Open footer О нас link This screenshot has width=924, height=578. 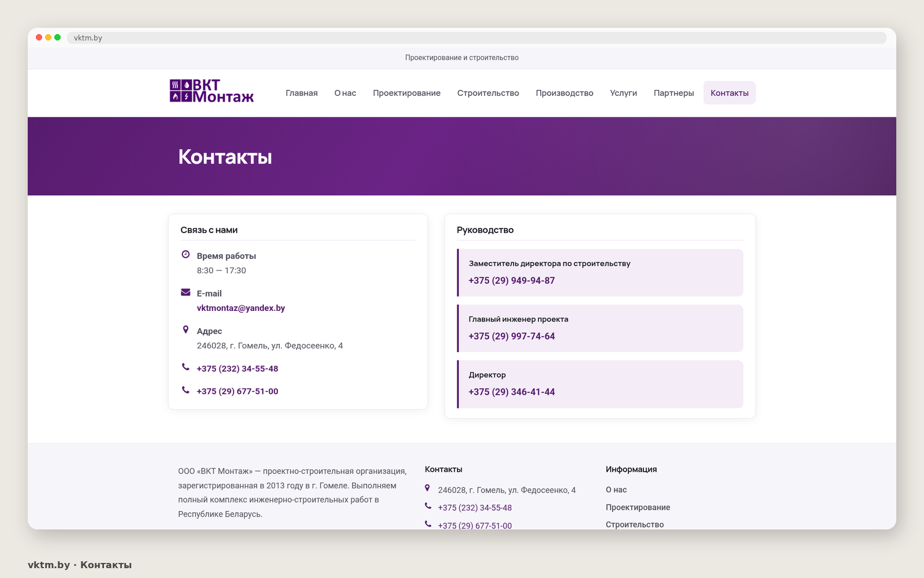[616, 490]
